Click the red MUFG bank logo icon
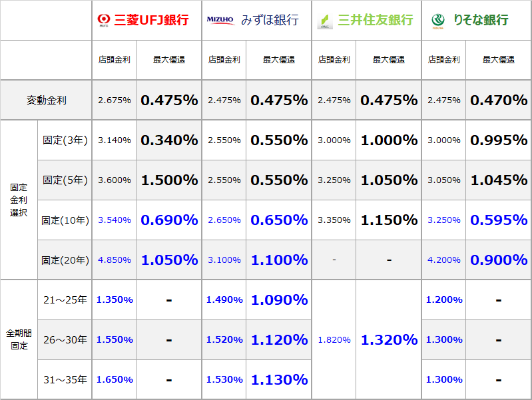Image resolution: width=532 pixels, height=400 pixels. pos(104,20)
